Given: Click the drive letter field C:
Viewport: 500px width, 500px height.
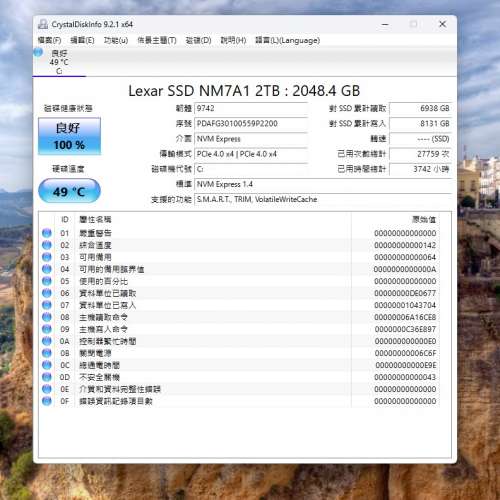Looking at the screenshot, I should (x=251, y=169).
